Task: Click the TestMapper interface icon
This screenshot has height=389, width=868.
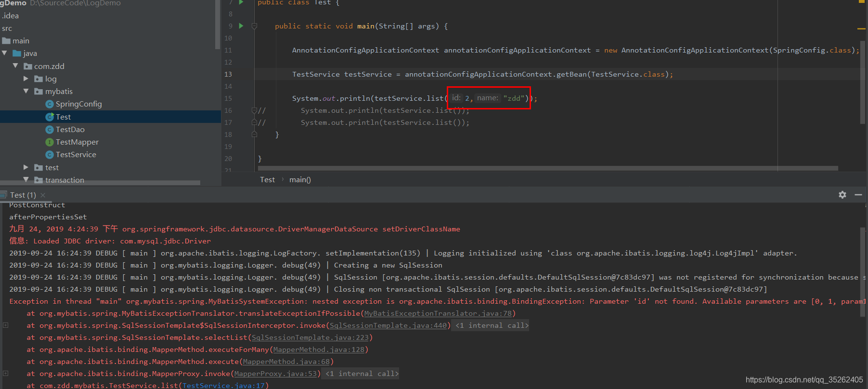Action: pos(49,142)
